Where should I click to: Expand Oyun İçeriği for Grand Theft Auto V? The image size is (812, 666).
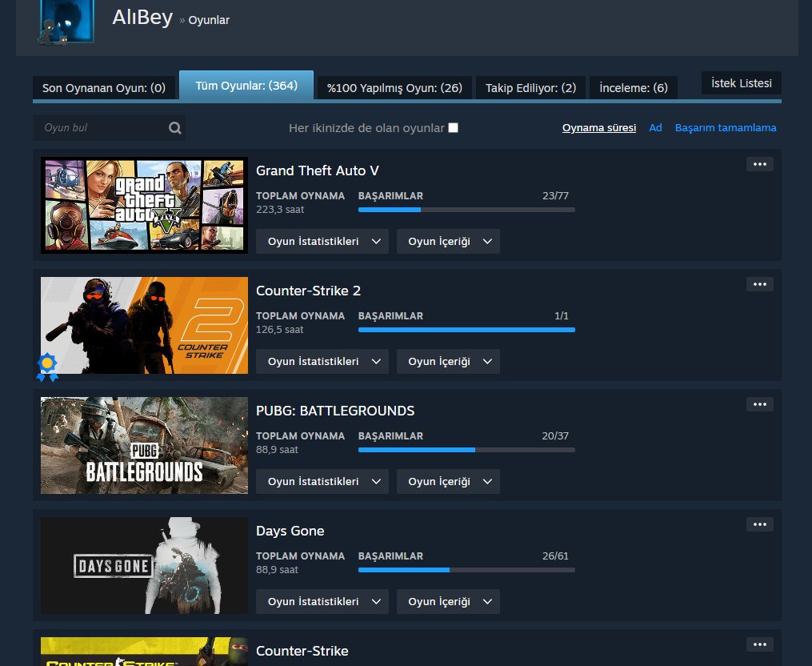coord(449,242)
